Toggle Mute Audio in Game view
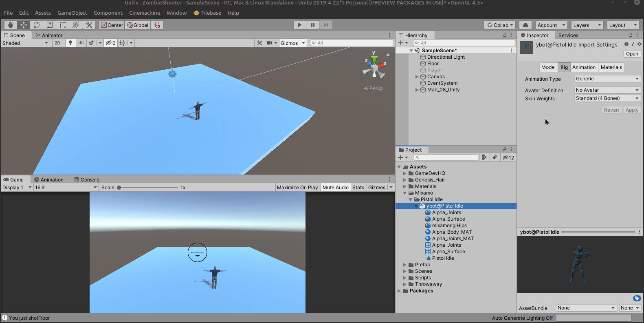The height and width of the screenshot is (323, 644). [x=336, y=188]
